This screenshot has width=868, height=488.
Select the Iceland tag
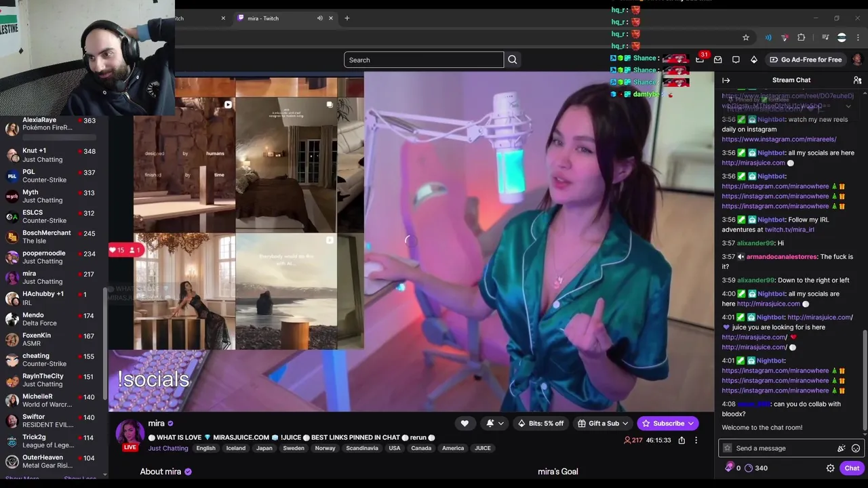[236, 448]
